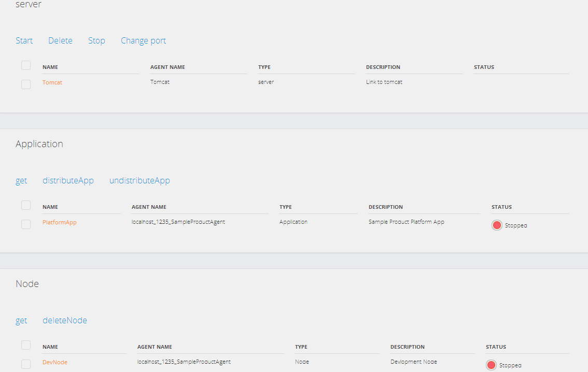Viewport: 588px width, 372px height.
Task: Click undistributeApp in the Application section
Action: click(x=139, y=180)
